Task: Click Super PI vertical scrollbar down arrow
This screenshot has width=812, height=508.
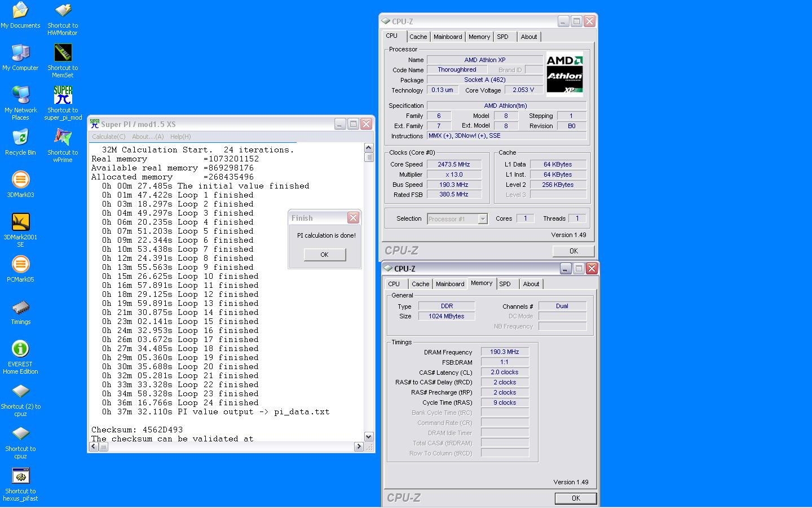Action: (x=369, y=436)
